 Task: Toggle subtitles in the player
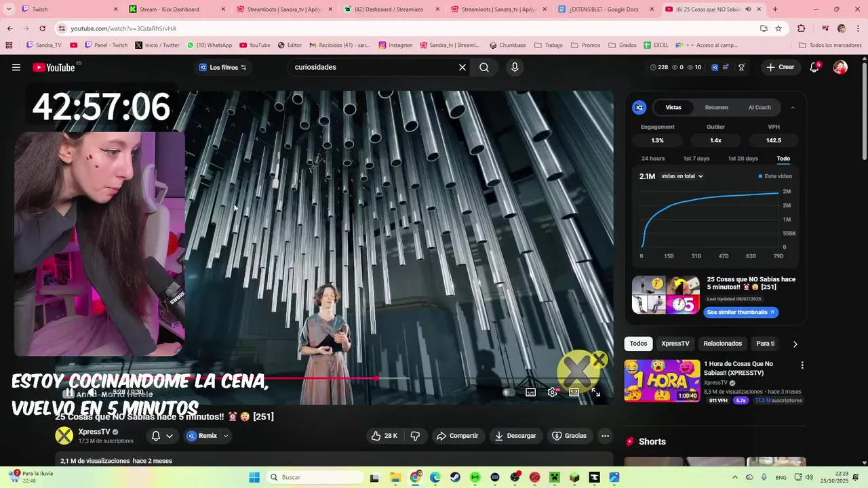[x=530, y=392]
